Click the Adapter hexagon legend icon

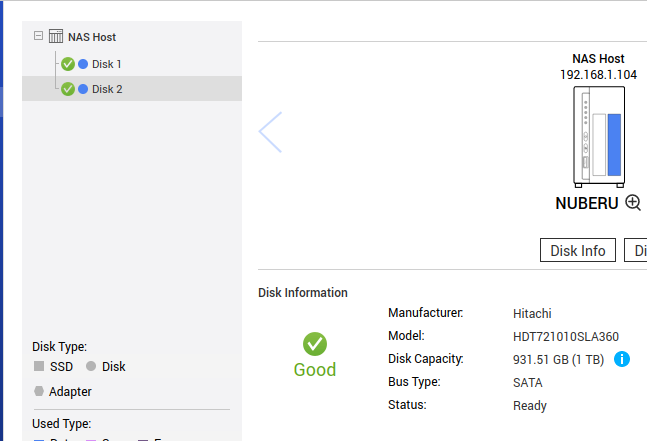38,392
